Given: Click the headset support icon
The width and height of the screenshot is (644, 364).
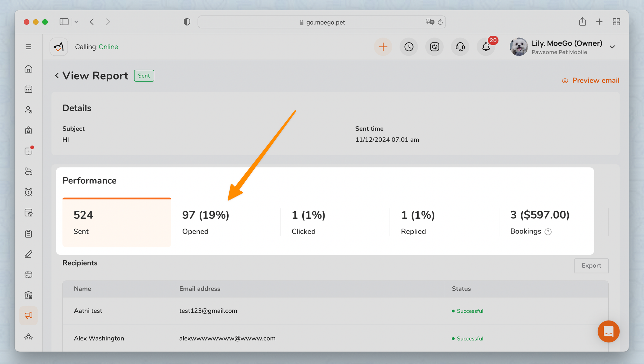Looking at the screenshot, I should coord(460,47).
